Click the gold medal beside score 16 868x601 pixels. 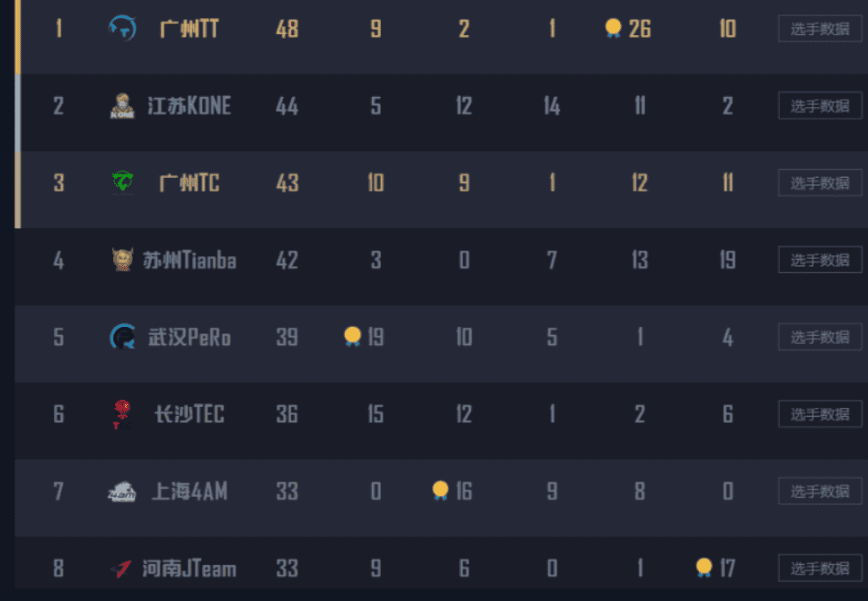coord(440,491)
